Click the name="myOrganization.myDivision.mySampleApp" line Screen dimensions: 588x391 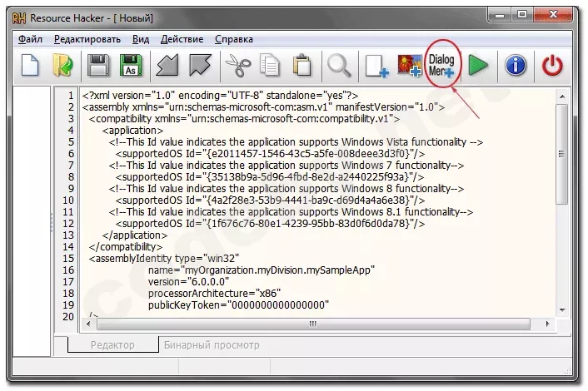[262, 270]
